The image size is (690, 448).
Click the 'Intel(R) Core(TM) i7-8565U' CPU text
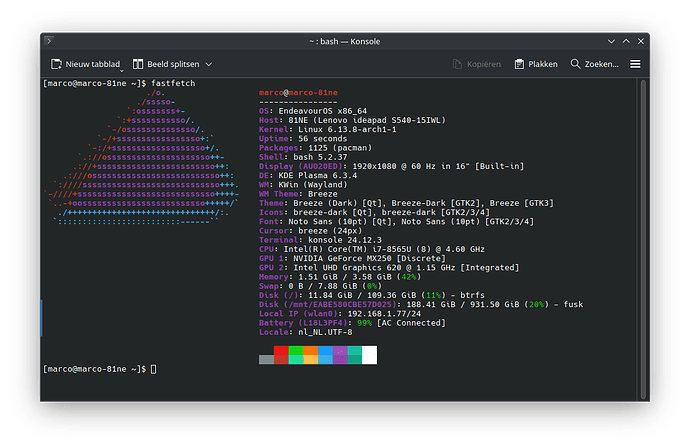[x=349, y=249]
